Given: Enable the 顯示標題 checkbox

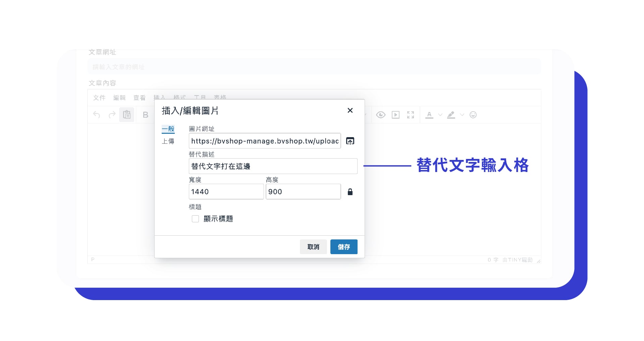Looking at the screenshot, I should coord(195,219).
